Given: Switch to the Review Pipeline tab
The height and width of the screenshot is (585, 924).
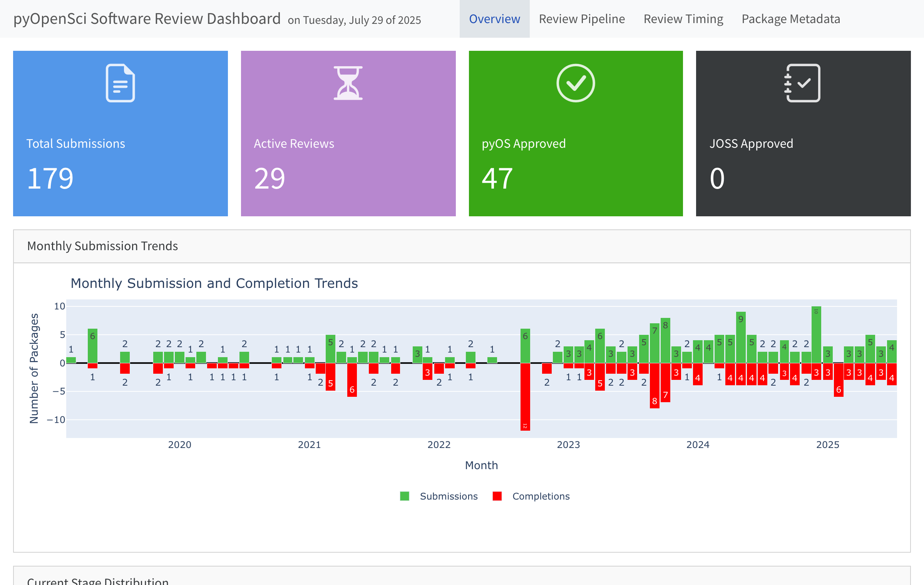Looking at the screenshot, I should pyautogui.click(x=582, y=19).
